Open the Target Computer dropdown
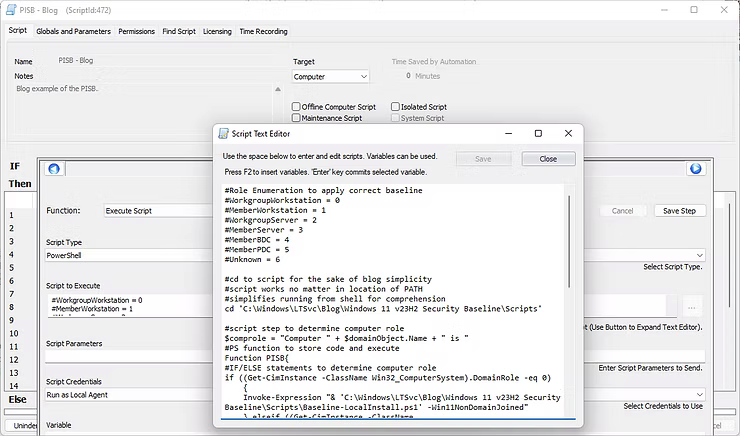Image resolution: width=740 pixels, height=436 pixels. (330, 76)
